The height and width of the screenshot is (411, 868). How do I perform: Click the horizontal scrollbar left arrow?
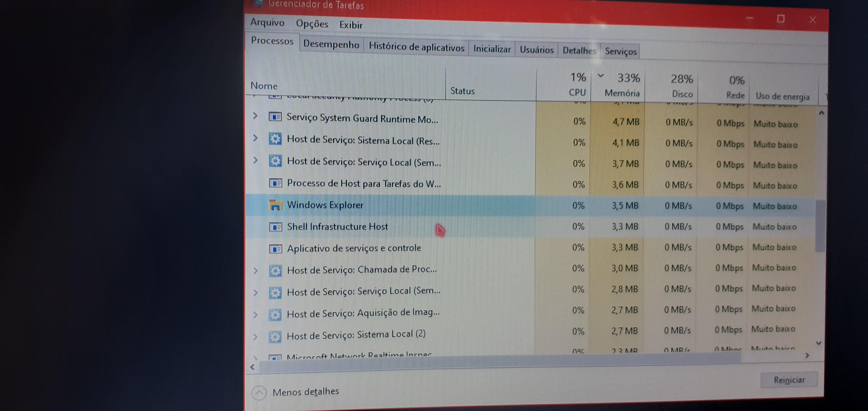[252, 367]
